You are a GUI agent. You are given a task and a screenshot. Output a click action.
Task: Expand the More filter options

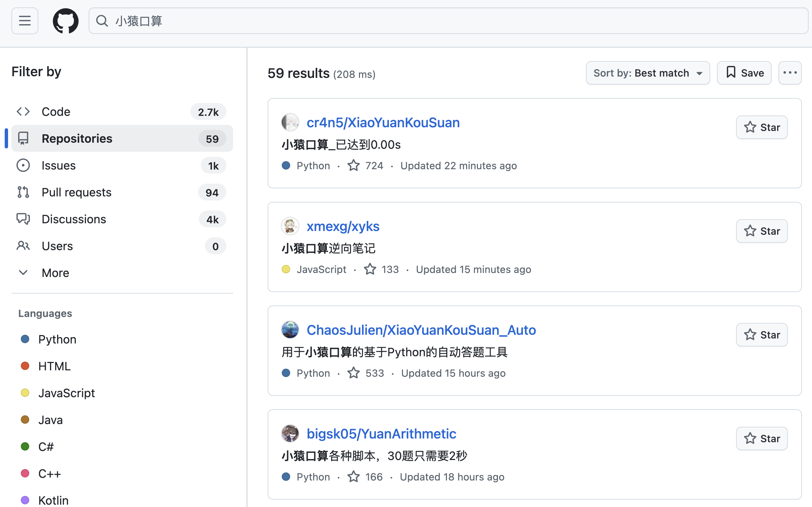(x=122, y=273)
